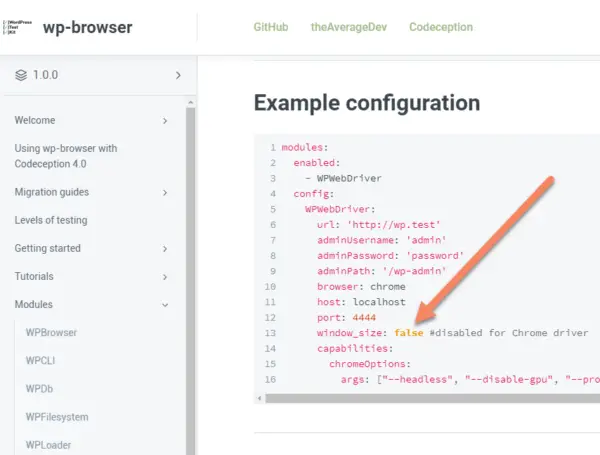Open the wp-browser home title

tap(88, 27)
